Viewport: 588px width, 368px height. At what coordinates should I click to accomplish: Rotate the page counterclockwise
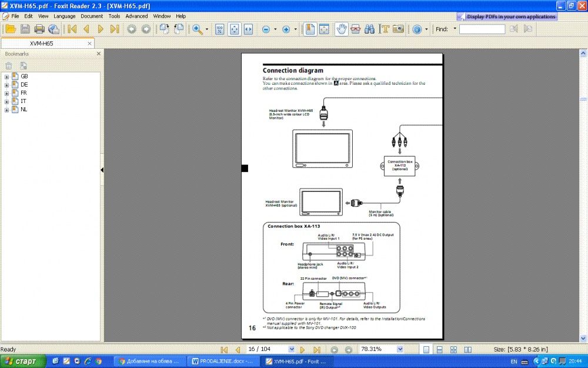(x=179, y=29)
